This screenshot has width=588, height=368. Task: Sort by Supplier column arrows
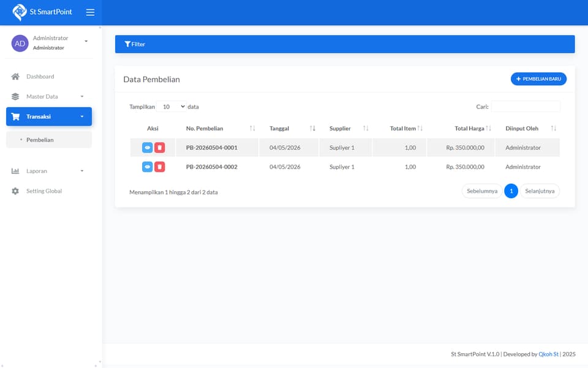point(366,128)
